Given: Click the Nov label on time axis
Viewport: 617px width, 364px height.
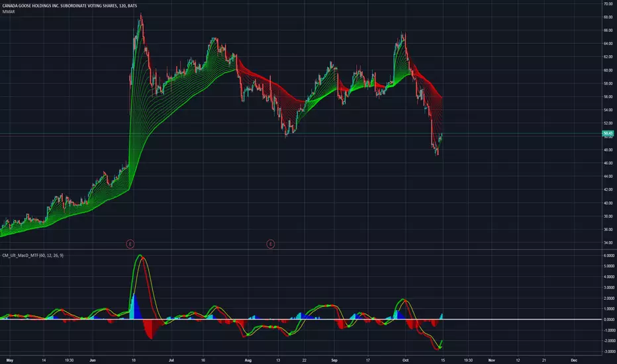Looking at the screenshot, I should click(491, 360).
